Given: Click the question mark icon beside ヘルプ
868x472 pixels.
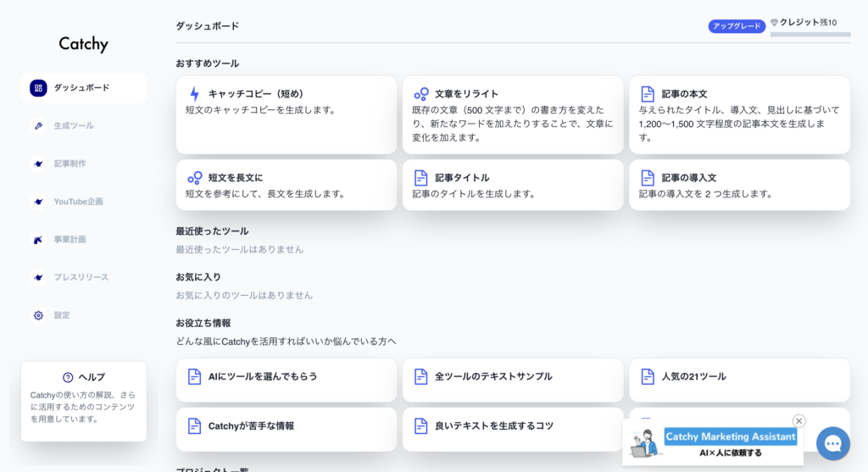Looking at the screenshot, I should point(68,377).
